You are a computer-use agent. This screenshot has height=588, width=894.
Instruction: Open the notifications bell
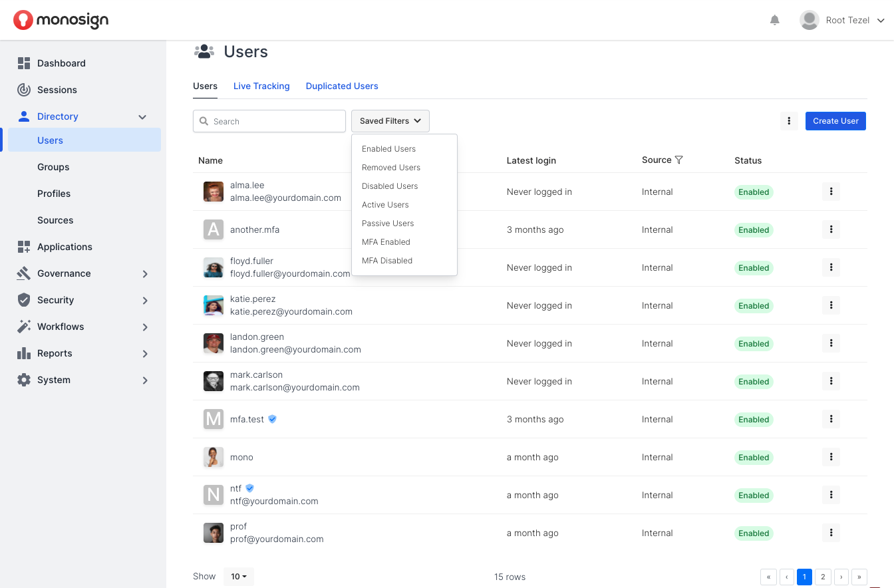point(774,20)
